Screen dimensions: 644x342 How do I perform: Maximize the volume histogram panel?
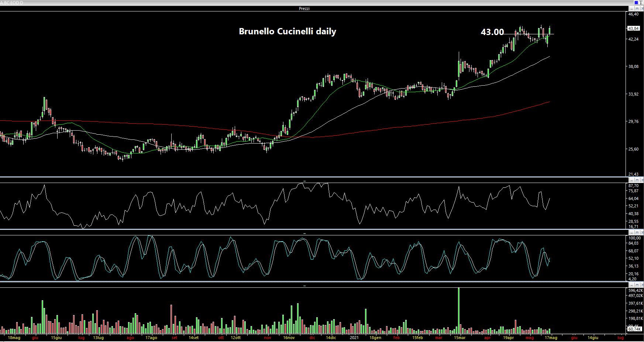click(637, 285)
